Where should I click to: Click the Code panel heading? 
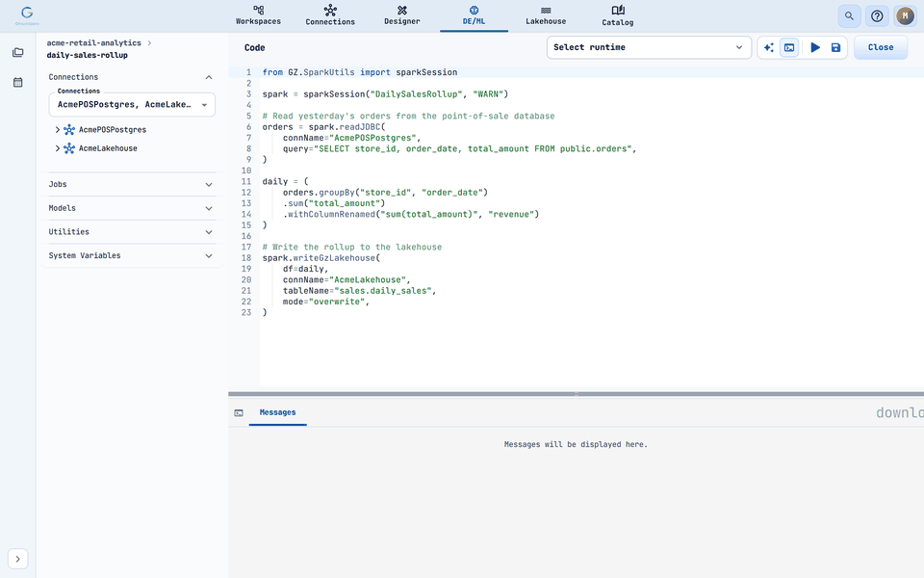(254, 48)
